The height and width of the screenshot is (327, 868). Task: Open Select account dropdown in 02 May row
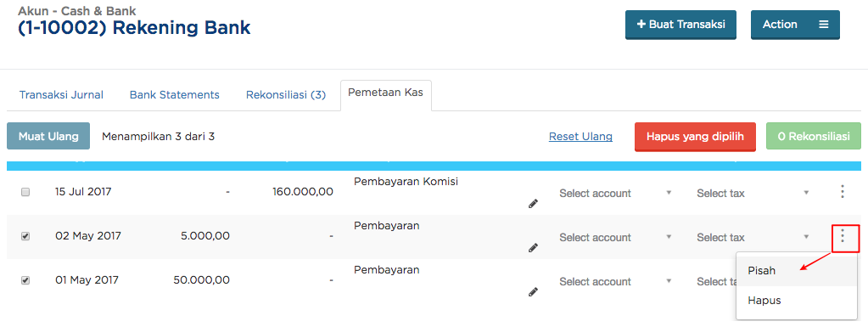[615, 237]
